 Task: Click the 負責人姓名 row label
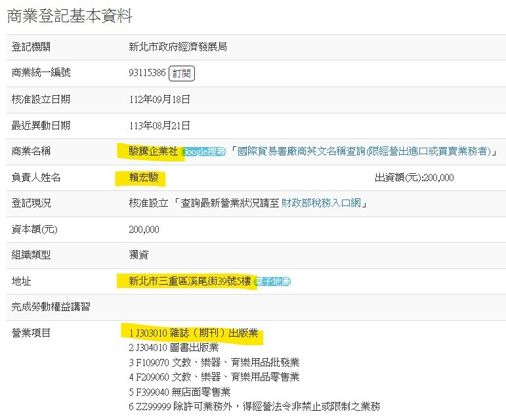pyautogui.click(x=36, y=177)
